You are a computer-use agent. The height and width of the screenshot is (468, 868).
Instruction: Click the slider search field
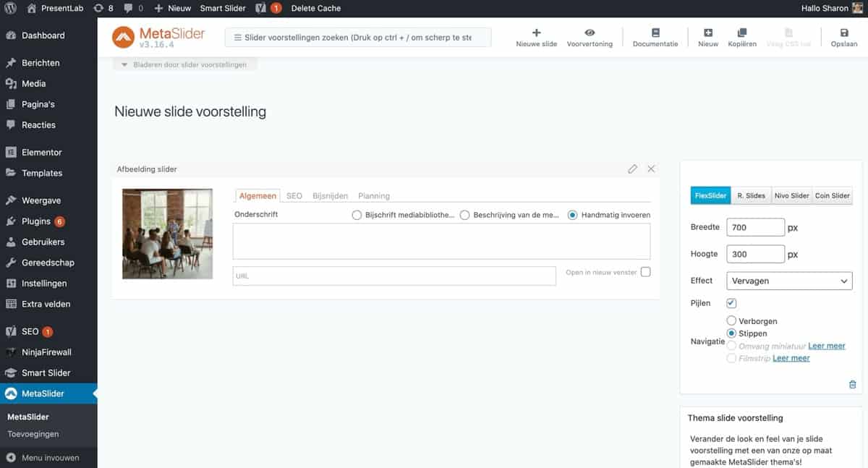(x=358, y=38)
